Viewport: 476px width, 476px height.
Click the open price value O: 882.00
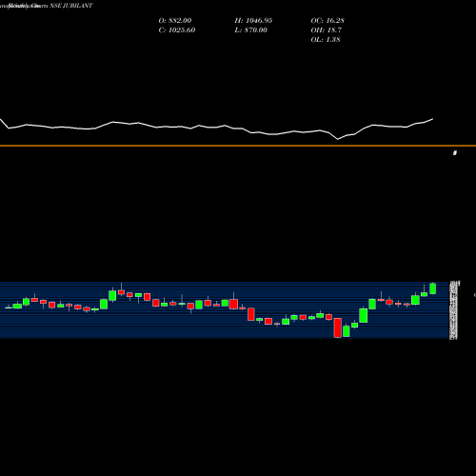175,20
